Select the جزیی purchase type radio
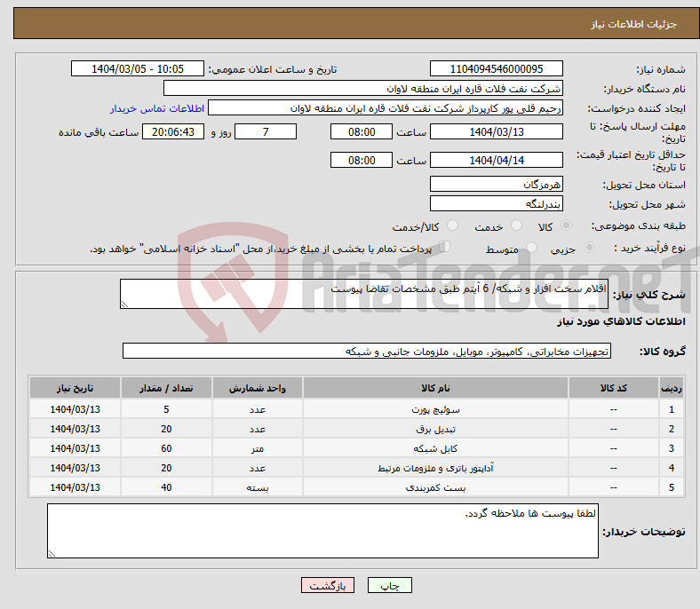This screenshot has height=609, width=700. coord(589,247)
